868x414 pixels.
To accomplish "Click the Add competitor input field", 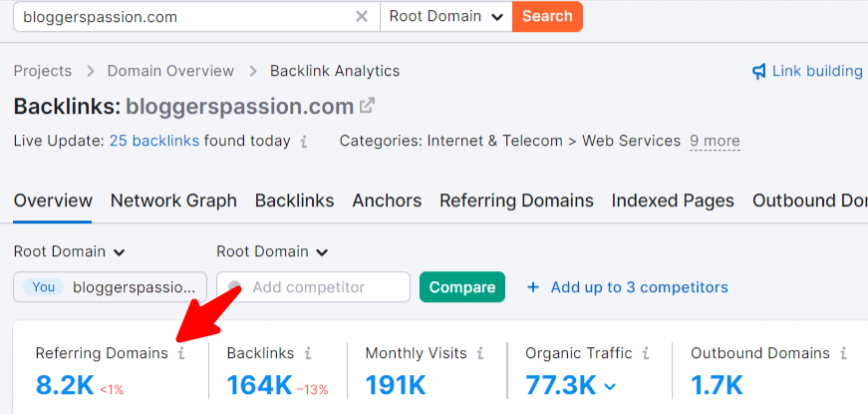I will coord(319,287).
